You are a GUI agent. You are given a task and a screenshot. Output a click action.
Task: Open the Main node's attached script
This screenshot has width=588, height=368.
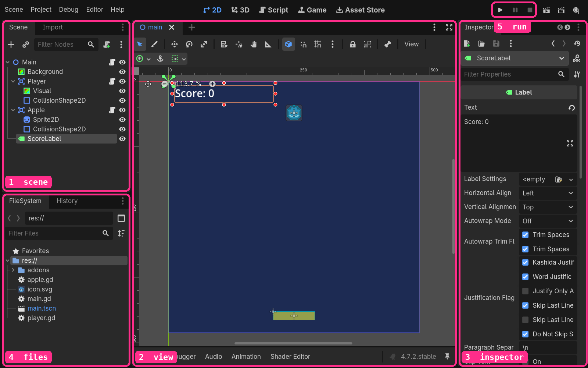[x=112, y=62]
